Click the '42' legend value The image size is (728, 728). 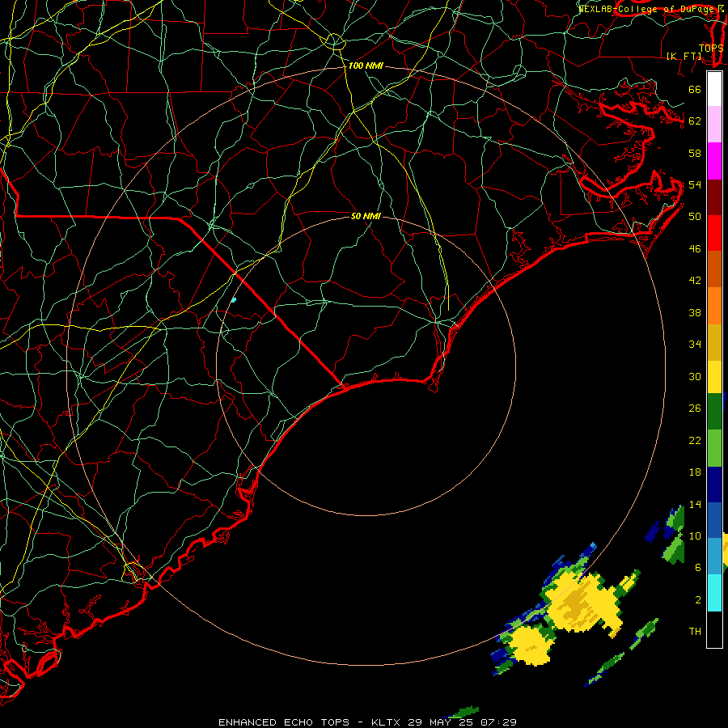[x=695, y=281]
